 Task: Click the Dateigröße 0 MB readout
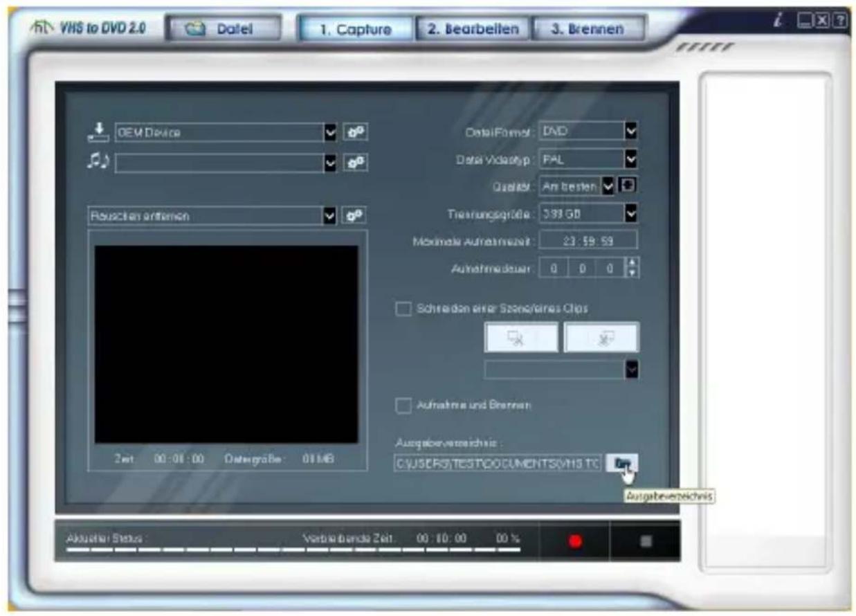tap(280, 459)
